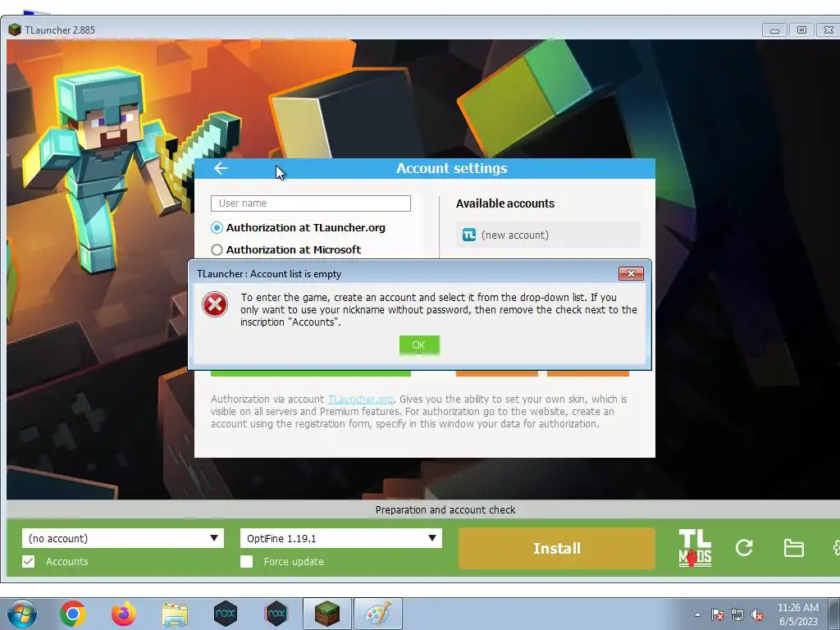
Task: Open the TLauncher settings gear
Action: [x=836, y=547]
